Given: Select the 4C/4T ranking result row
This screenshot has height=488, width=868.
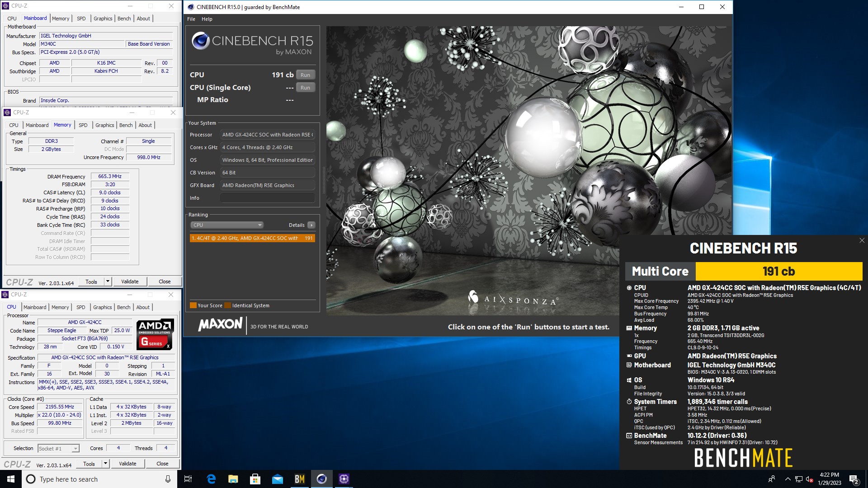Looking at the screenshot, I should pyautogui.click(x=252, y=238).
